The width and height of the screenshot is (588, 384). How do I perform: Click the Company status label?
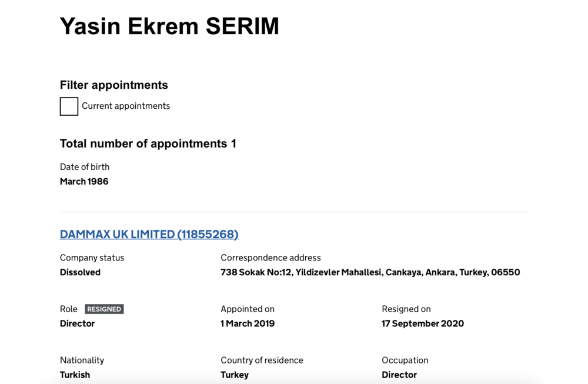pyautogui.click(x=92, y=258)
